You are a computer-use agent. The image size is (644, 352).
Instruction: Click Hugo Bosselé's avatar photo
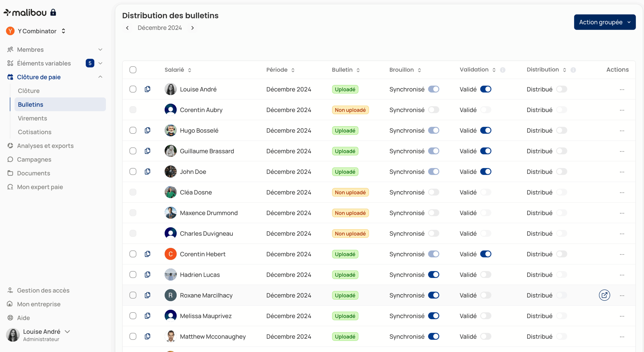(x=171, y=130)
